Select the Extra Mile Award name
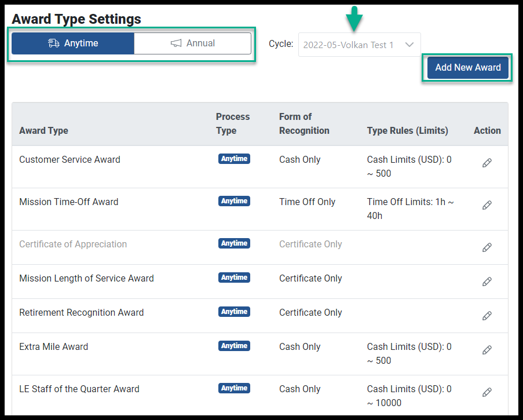This screenshot has width=523, height=420. [x=54, y=346]
